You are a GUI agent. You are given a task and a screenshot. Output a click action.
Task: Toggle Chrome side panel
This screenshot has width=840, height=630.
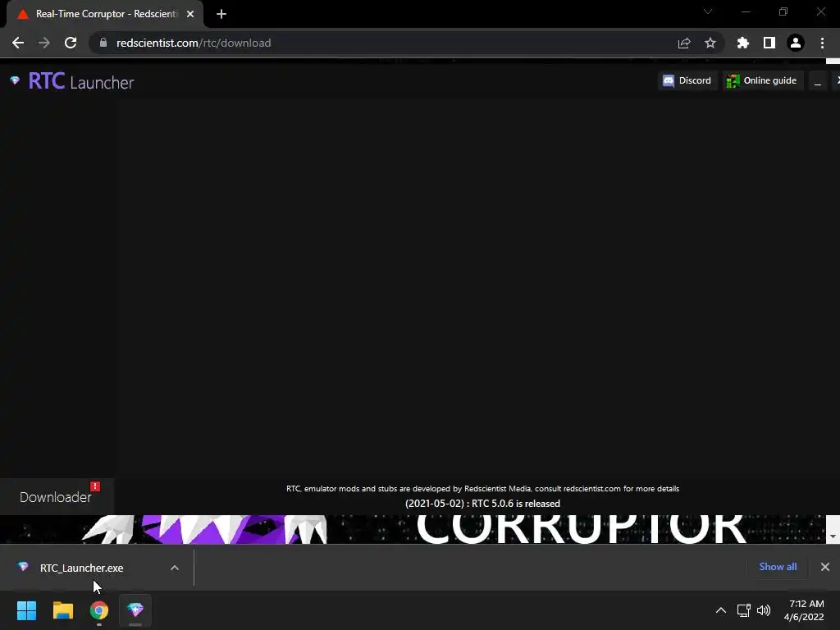[769, 43]
